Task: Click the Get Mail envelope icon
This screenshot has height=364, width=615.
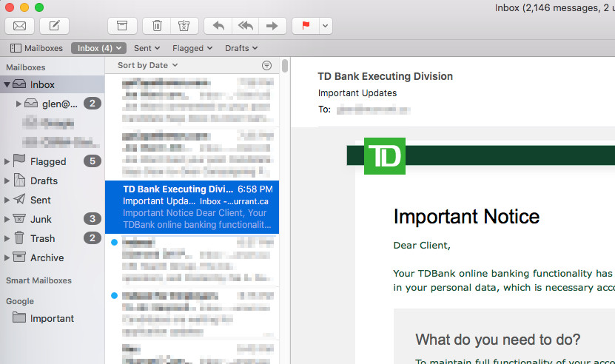Action: [19, 26]
